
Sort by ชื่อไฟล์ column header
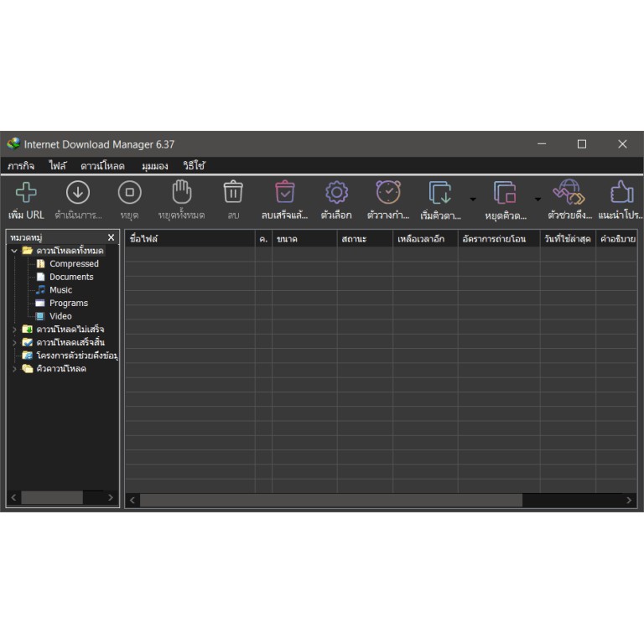pyautogui.click(x=190, y=239)
